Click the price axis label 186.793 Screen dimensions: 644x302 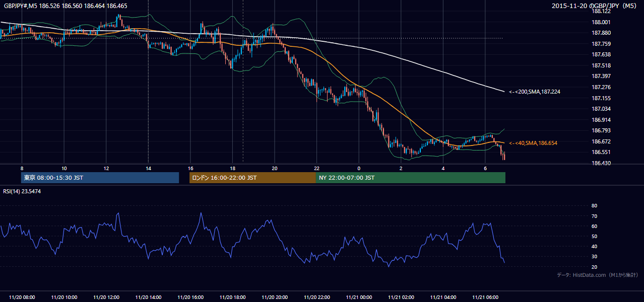[x=602, y=130]
